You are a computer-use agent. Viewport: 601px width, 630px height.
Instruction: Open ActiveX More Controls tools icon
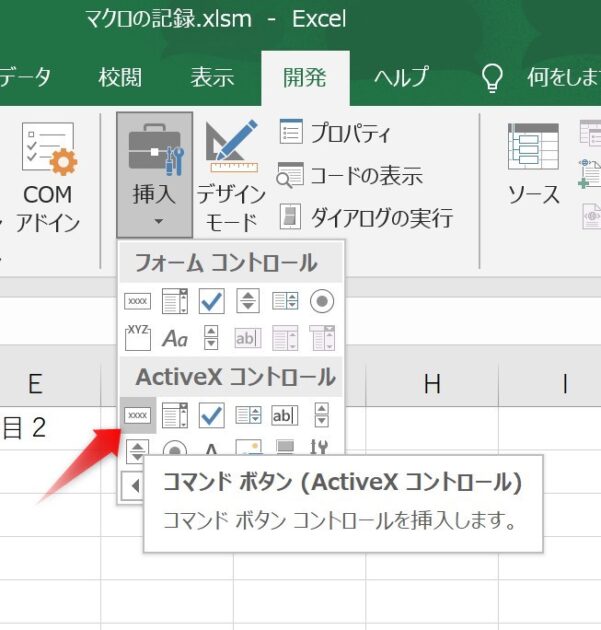click(319, 447)
